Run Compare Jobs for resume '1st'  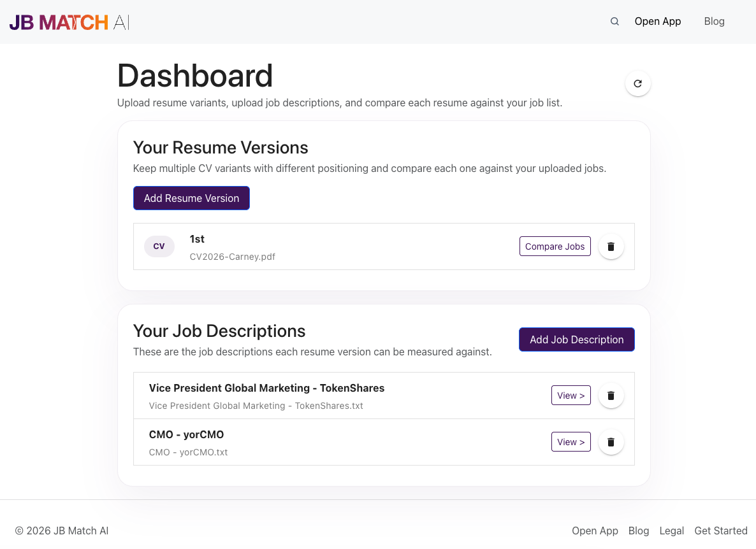click(555, 246)
